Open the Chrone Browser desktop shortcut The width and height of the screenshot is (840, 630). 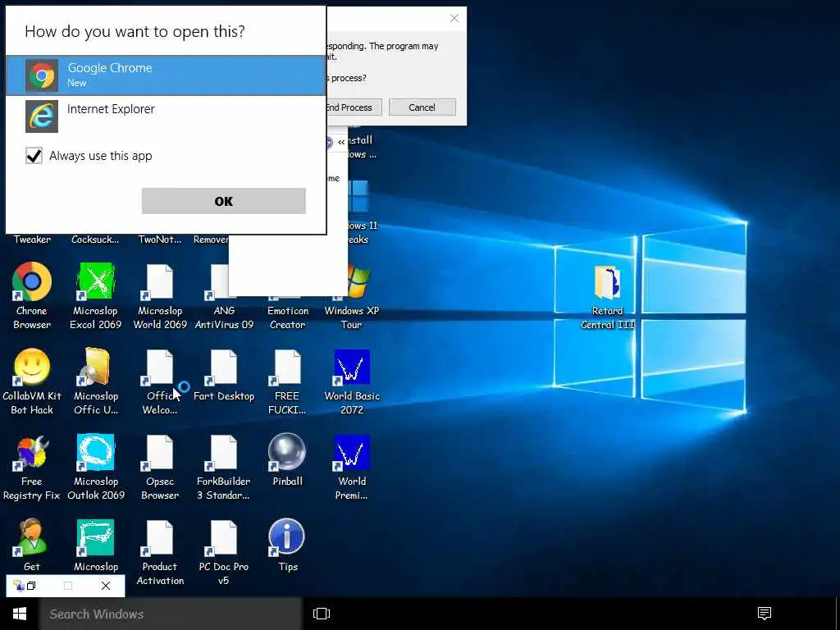point(32,295)
